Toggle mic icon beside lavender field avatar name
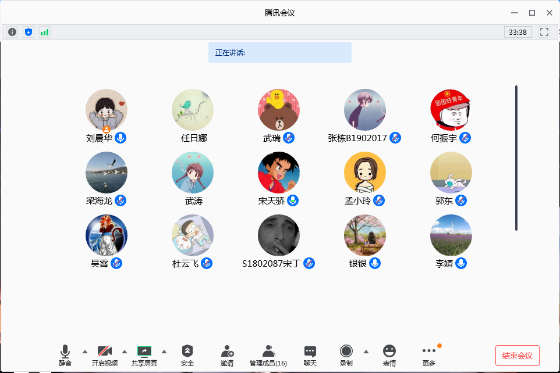The width and height of the screenshot is (560, 373). click(x=461, y=263)
